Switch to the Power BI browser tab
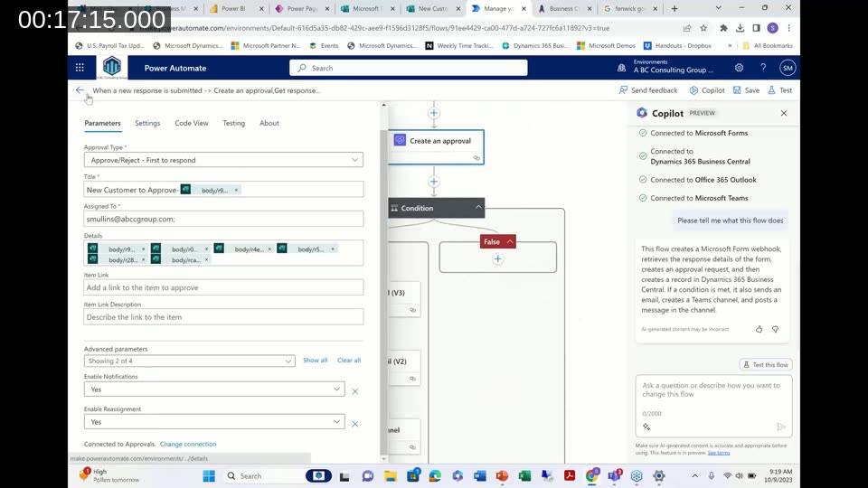868x488 pixels. click(232, 8)
